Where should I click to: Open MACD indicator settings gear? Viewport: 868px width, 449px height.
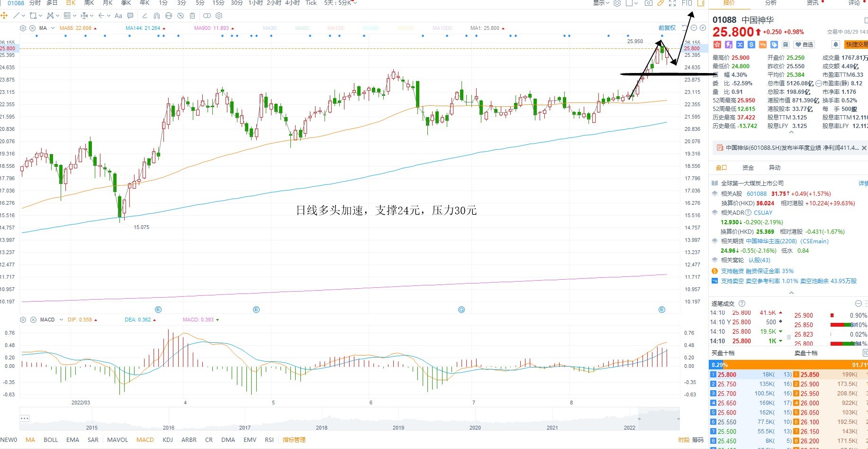(x=23, y=320)
